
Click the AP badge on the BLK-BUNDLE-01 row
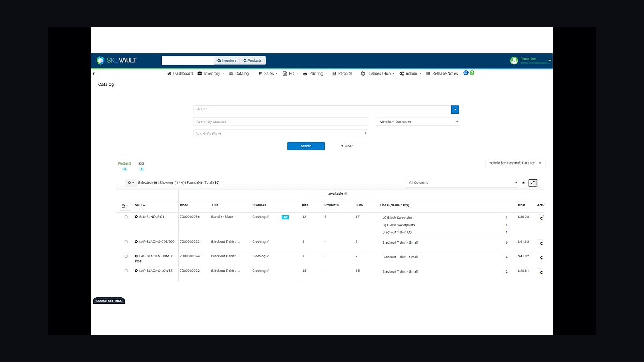pos(285,217)
